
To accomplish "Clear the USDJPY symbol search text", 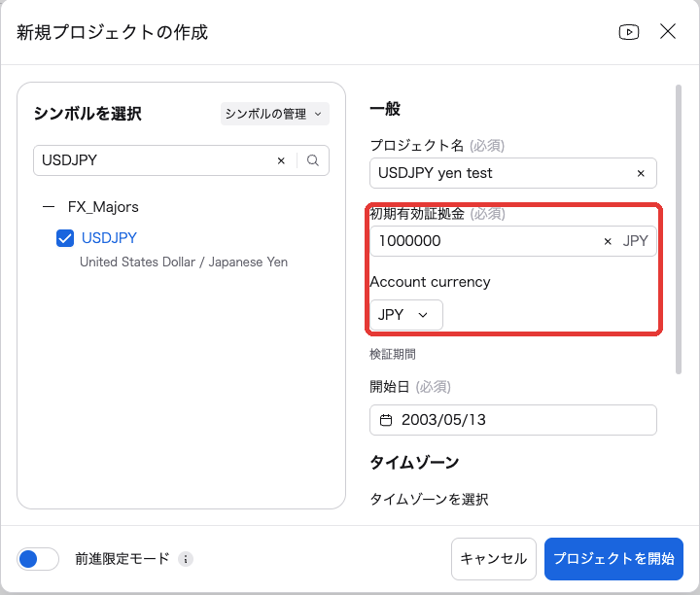I will (281, 160).
